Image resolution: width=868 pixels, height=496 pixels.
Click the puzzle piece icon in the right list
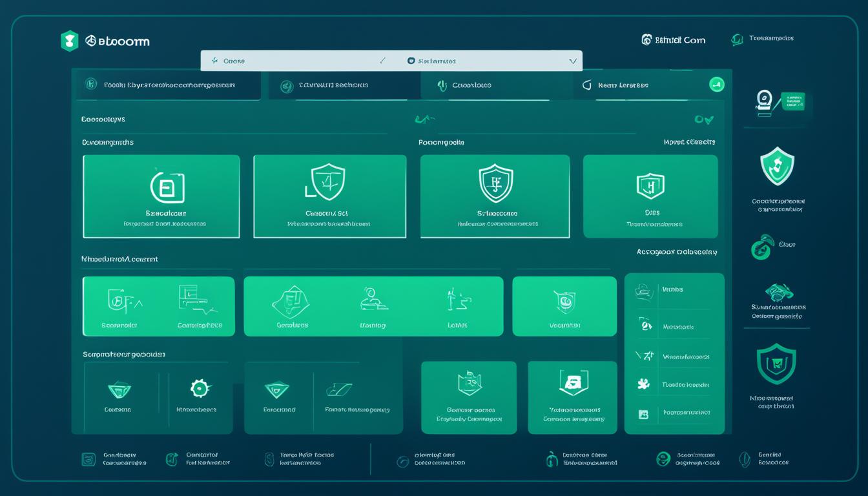(643, 384)
